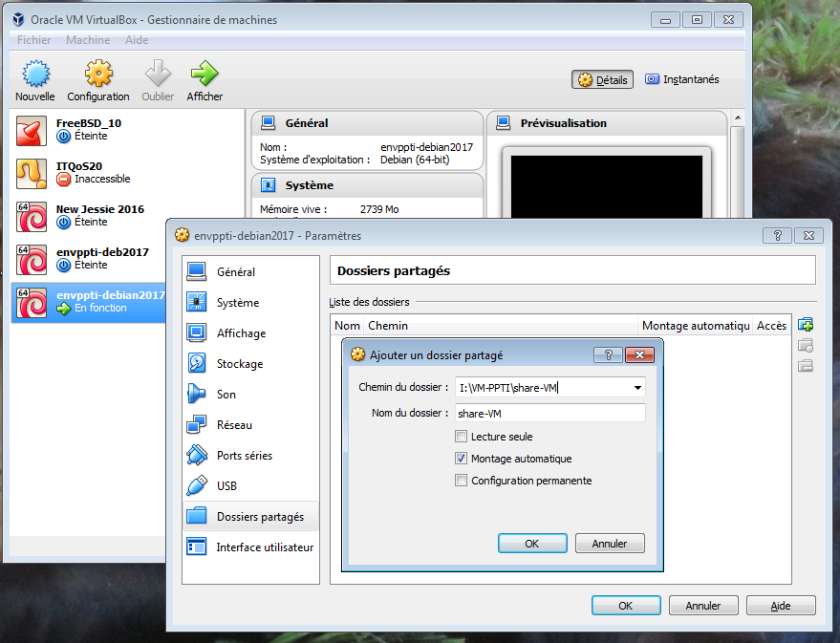Click OK in Ajouter un dossier partagé dialog

click(x=532, y=543)
